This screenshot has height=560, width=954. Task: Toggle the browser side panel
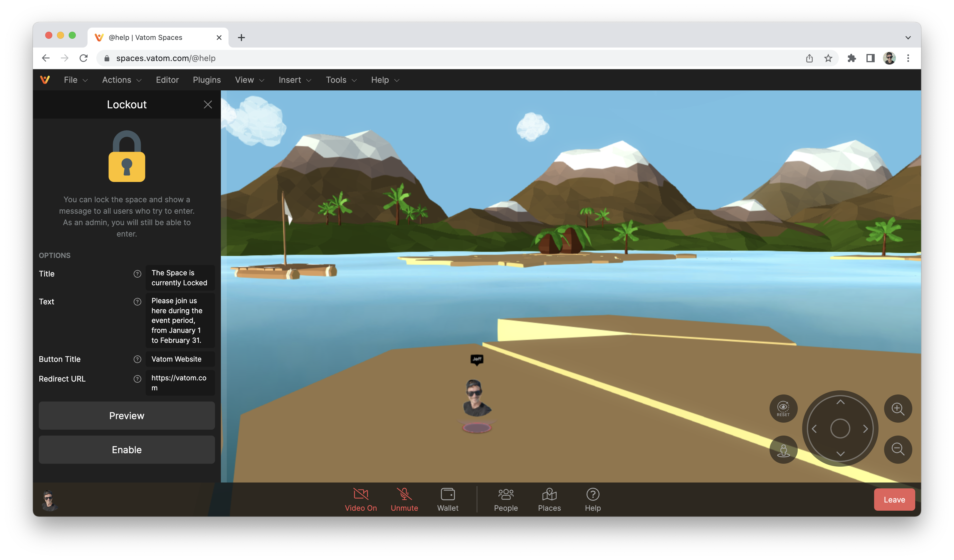pyautogui.click(x=870, y=58)
